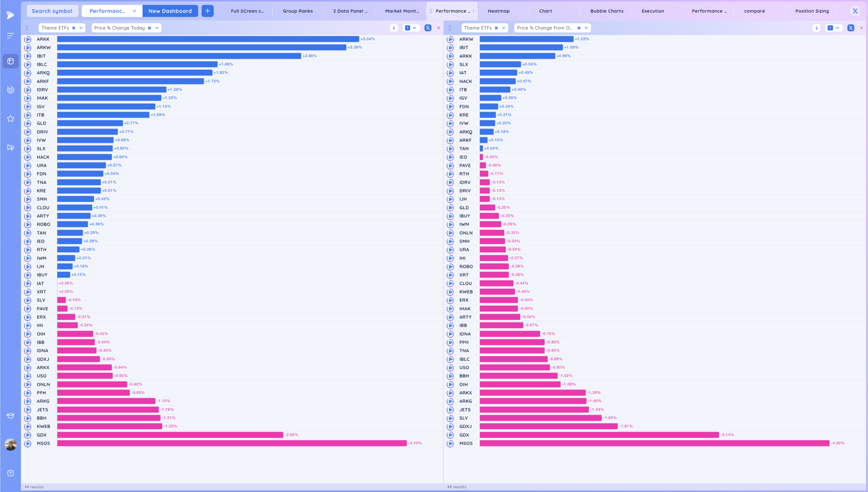Click the New Dashboard button

[170, 11]
